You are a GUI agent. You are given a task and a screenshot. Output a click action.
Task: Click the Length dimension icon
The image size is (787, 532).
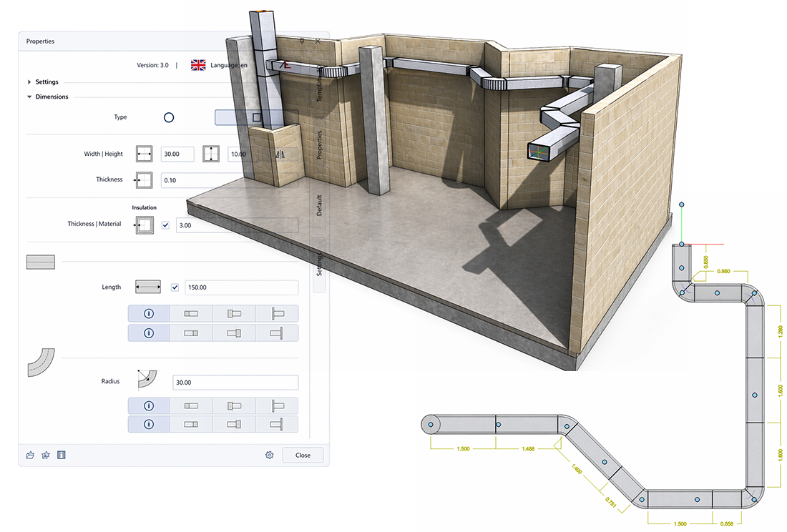(148, 287)
